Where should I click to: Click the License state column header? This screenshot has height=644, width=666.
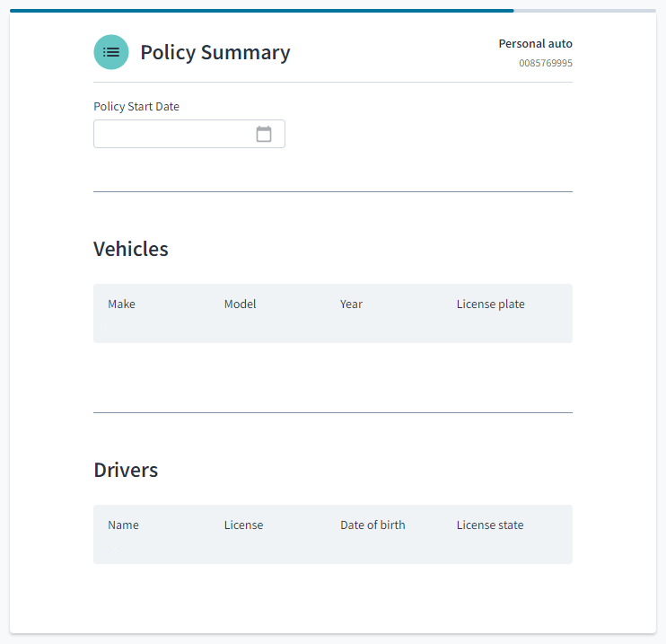point(490,525)
